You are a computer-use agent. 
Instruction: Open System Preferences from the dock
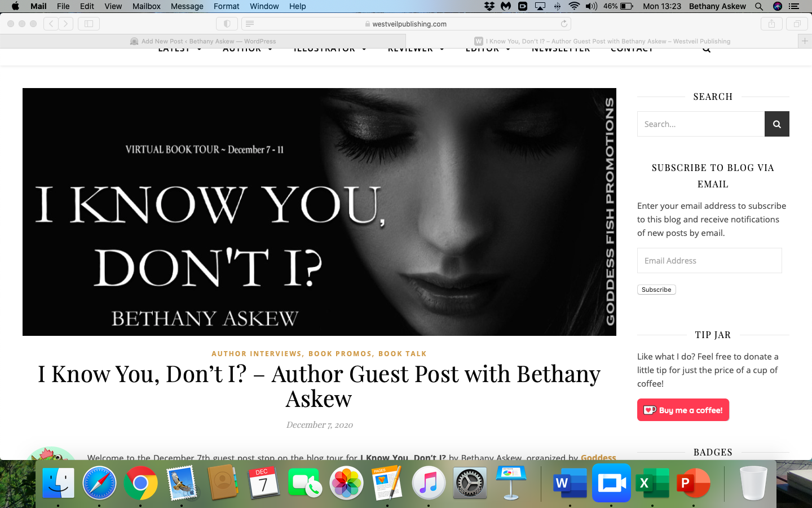click(x=470, y=483)
